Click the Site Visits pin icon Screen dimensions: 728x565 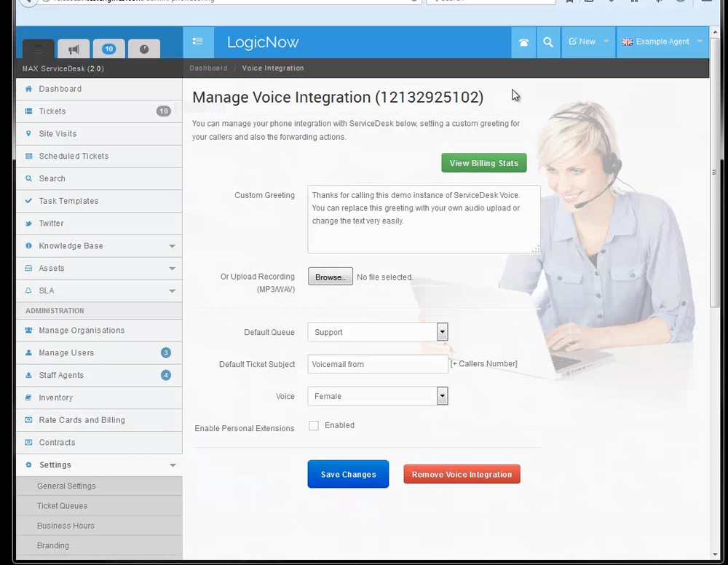[29, 134]
